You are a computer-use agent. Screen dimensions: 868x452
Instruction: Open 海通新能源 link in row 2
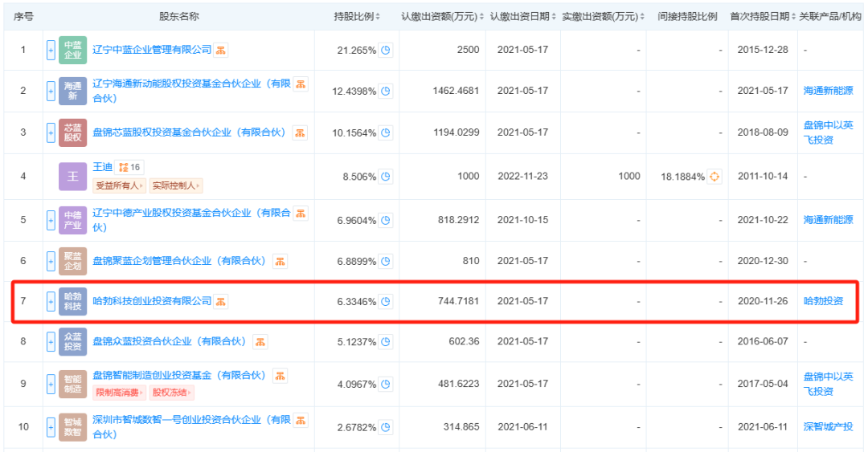point(828,90)
